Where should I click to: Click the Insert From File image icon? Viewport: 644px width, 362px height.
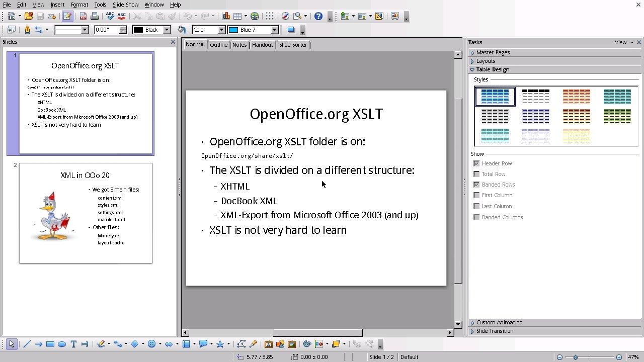pyautogui.click(x=280, y=344)
